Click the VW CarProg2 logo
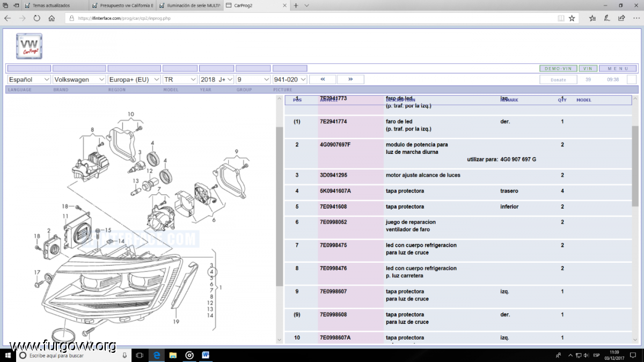The height and width of the screenshot is (362, 644). (x=29, y=46)
